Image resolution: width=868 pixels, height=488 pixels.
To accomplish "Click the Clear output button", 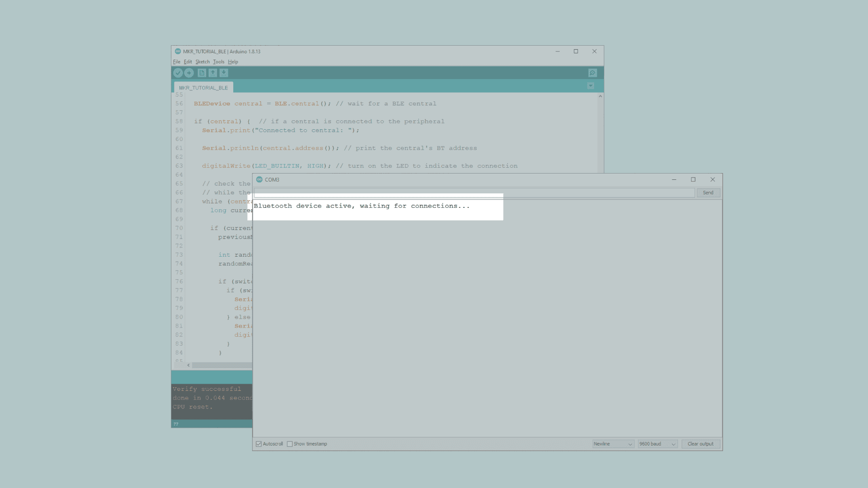I will tap(700, 444).
